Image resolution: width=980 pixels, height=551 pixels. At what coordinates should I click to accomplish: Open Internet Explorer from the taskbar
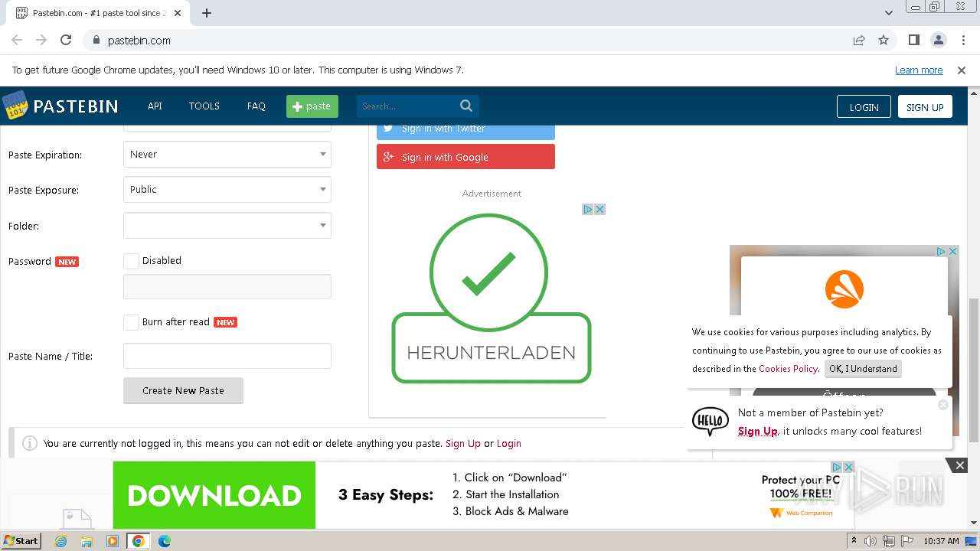[61, 541]
